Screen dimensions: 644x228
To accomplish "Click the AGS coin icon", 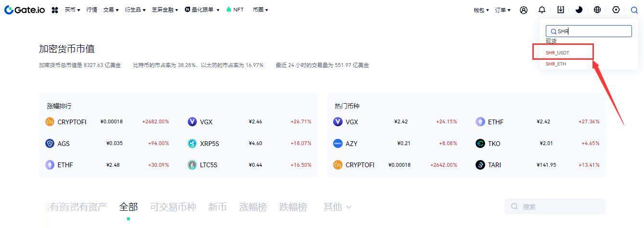I will click(x=50, y=143).
